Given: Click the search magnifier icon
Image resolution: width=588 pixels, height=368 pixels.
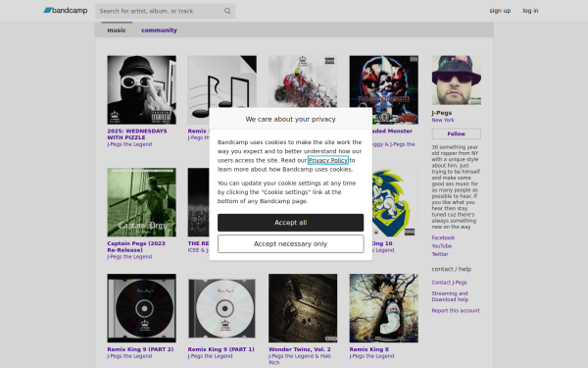Looking at the screenshot, I should [227, 11].
